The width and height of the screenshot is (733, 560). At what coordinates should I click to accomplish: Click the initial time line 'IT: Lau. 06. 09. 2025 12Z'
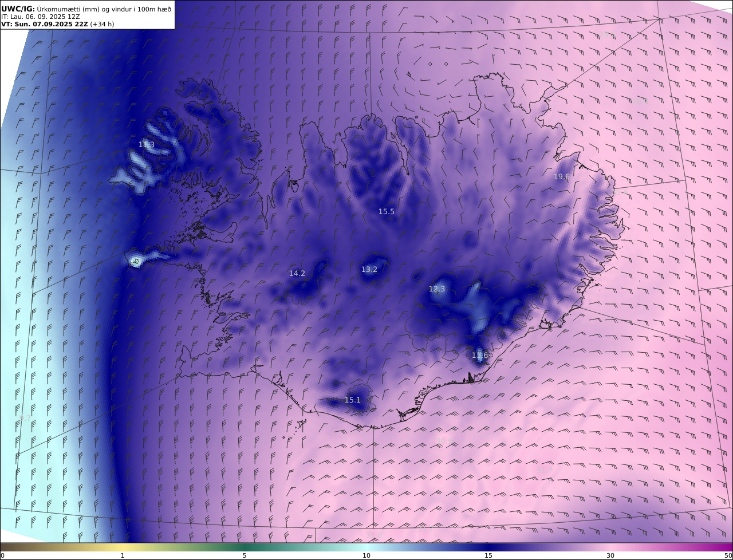click(x=41, y=17)
